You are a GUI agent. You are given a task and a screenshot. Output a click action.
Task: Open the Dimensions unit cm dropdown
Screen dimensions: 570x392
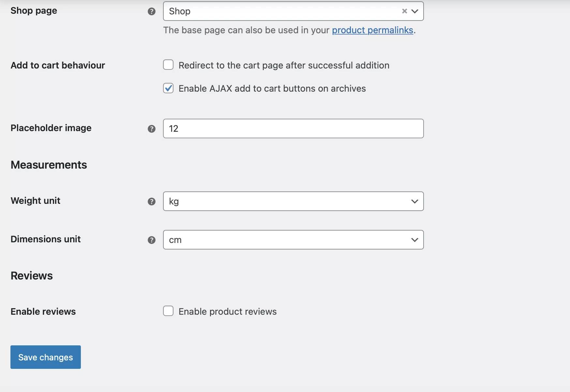(293, 240)
